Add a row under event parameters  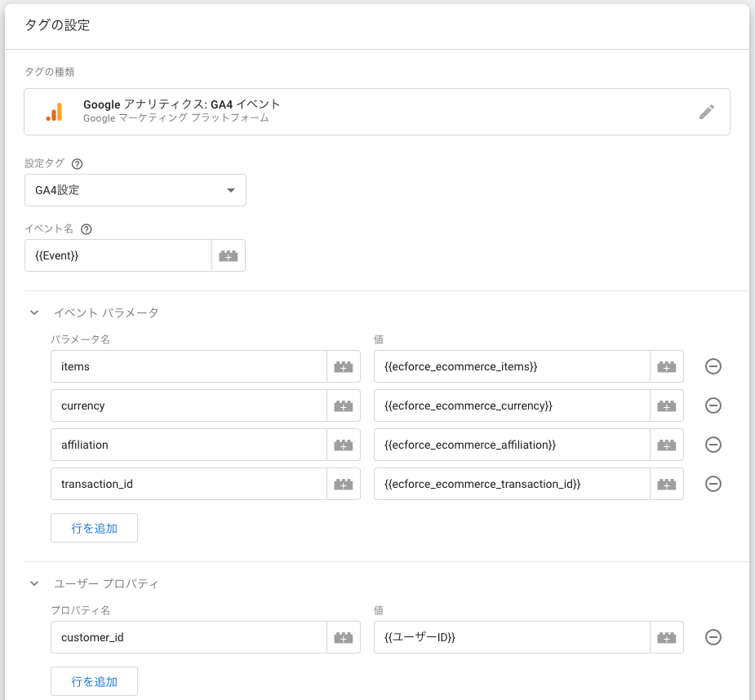[x=95, y=528]
